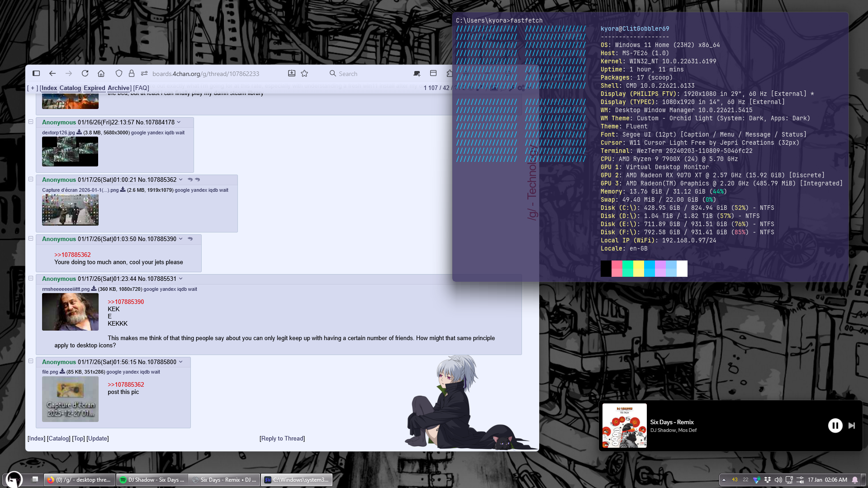The height and width of the screenshot is (488, 868).
Task: Open the Catalog link in top nav
Action: (70, 88)
